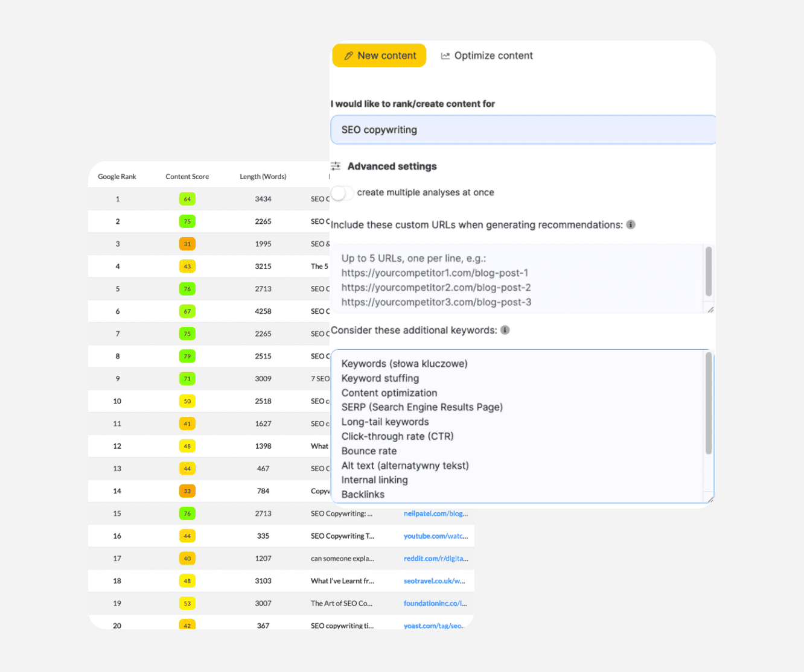Click info icon beside additional keywords label
The image size is (804, 672).
[505, 330]
